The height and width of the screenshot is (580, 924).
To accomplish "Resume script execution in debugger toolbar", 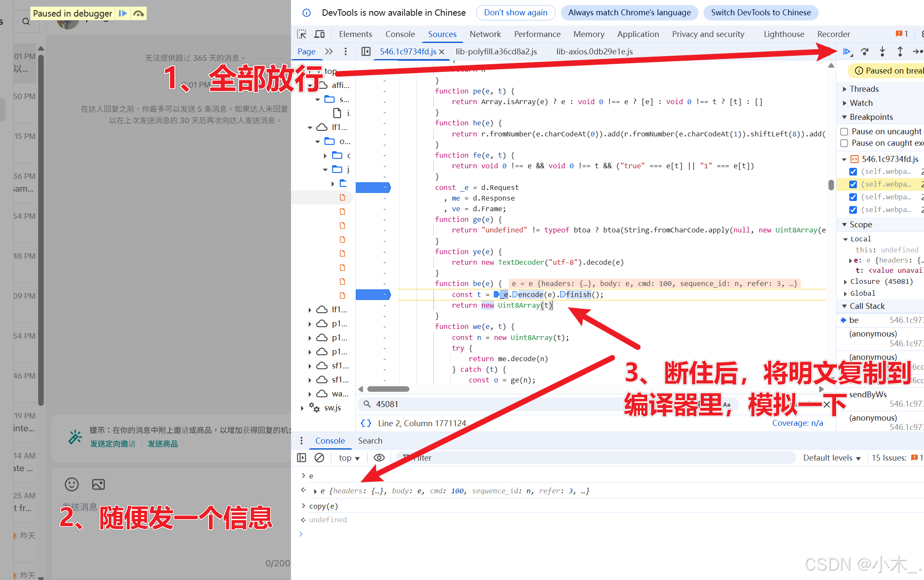I will [847, 51].
